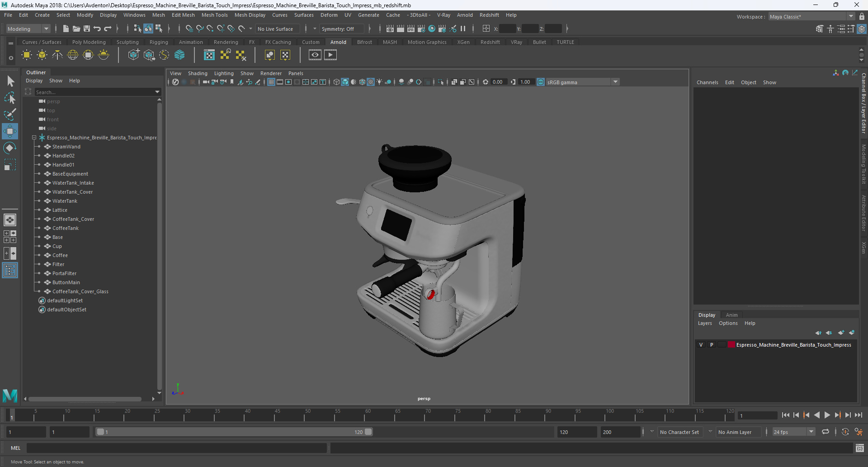This screenshot has width=868, height=467.
Task: Create Arnold area light from shelf
Action: coord(27,55)
